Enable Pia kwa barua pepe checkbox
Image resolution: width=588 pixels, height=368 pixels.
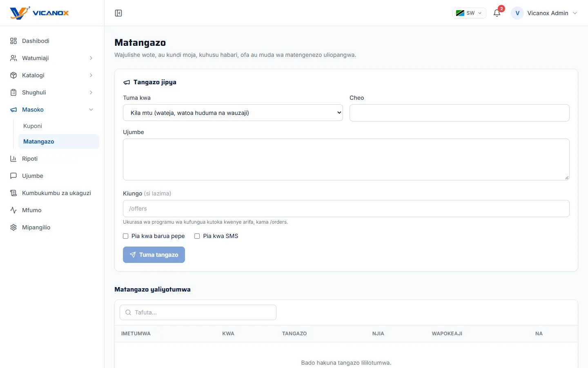point(126,236)
